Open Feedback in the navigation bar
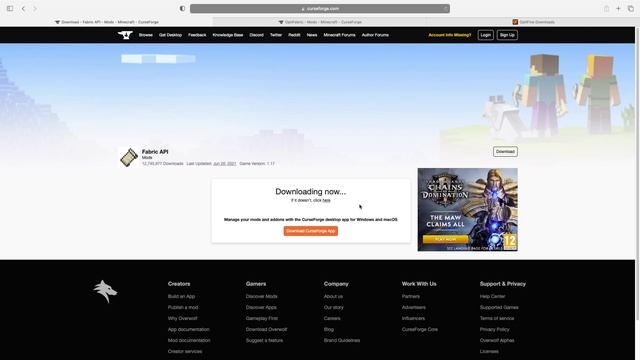This screenshot has width=640, height=360. click(x=197, y=35)
